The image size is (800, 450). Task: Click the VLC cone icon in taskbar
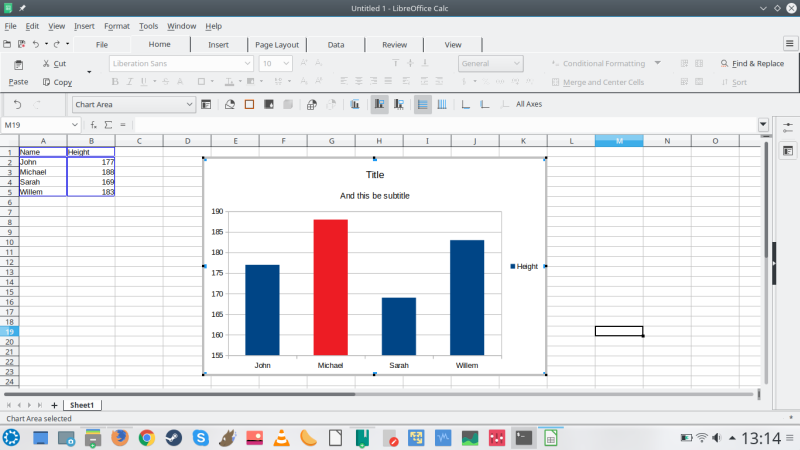pyautogui.click(x=282, y=437)
